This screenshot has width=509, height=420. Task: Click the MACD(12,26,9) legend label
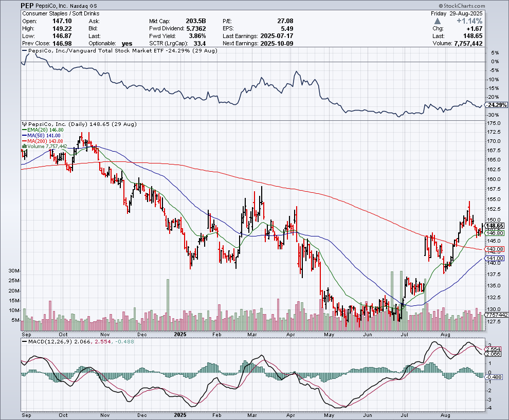tap(50, 342)
